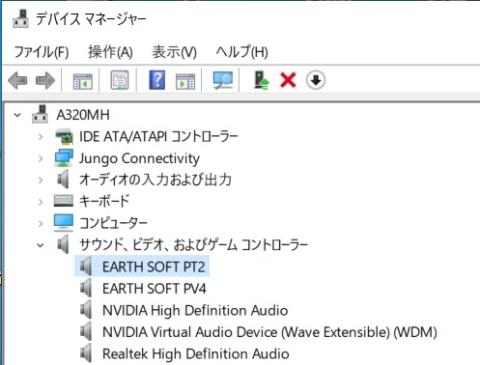Click the コンピューター monitor icon
480x365 pixels.
click(63, 223)
